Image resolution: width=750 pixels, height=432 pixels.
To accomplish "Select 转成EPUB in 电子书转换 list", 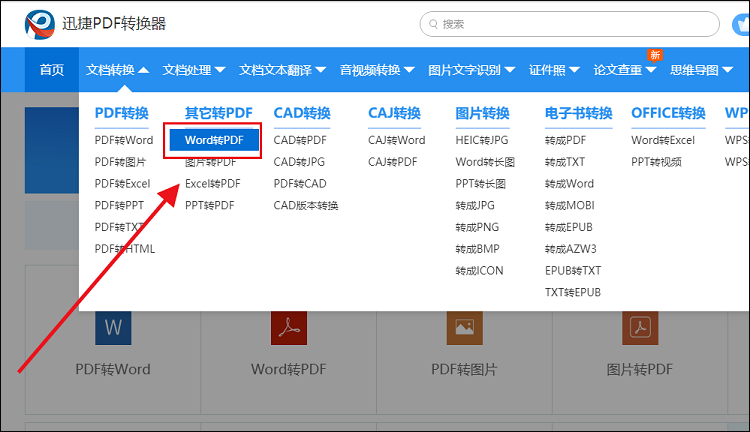I will (571, 227).
